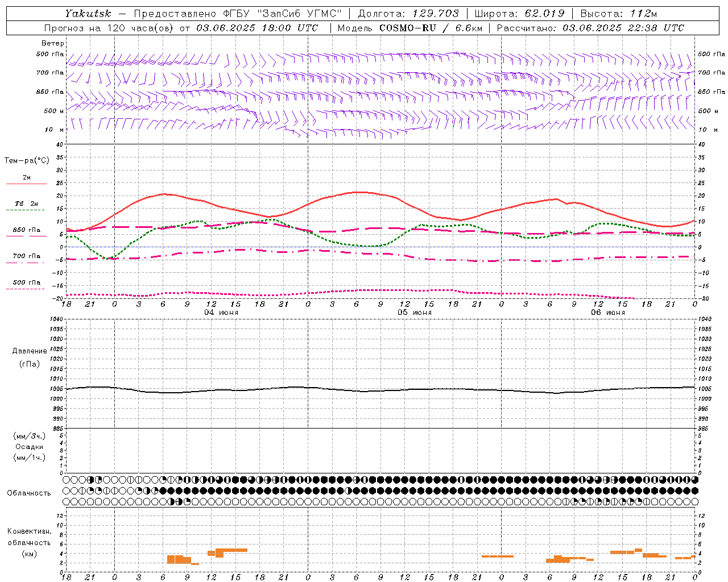Click the '(мм/3ч.)' precipitation unit label
Viewport: 728px width, 582px height.
point(30,436)
